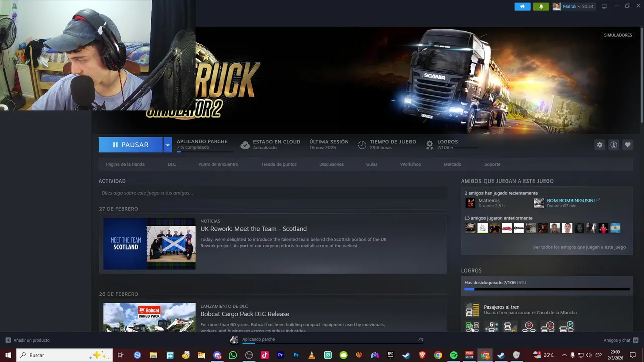Open Amigos y chat panel
The width and height of the screenshot is (644, 362).
coord(621,340)
